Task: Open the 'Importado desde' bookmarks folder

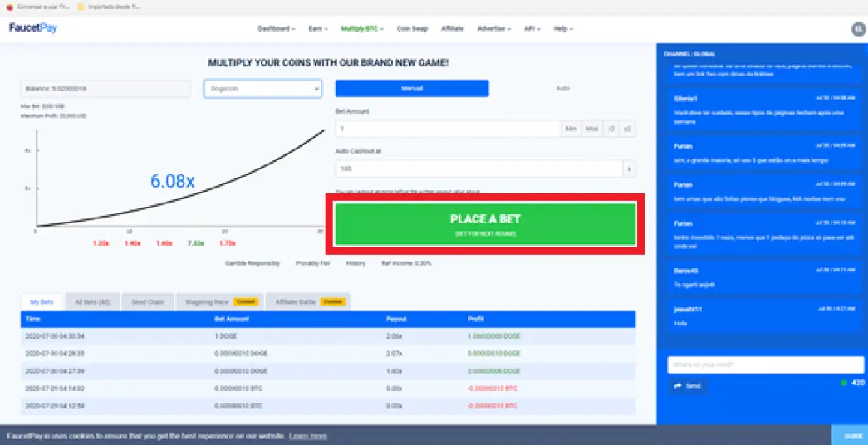Action: coord(109,7)
